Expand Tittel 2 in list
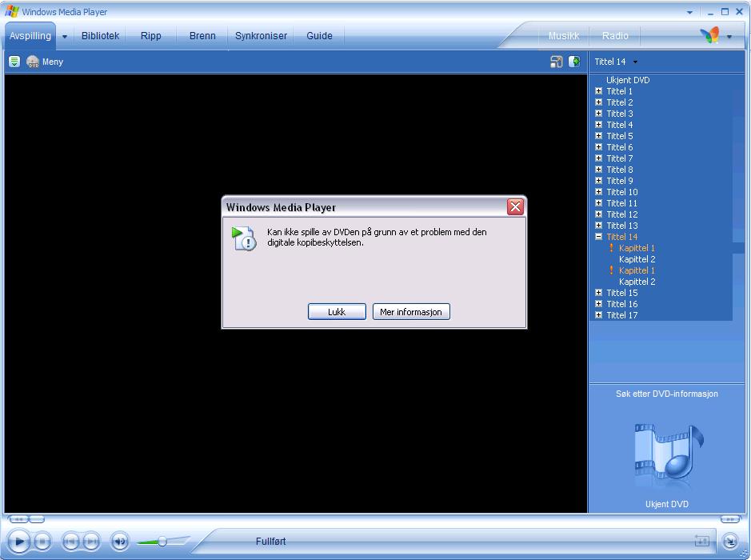751x560 pixels. coord(598,102)
